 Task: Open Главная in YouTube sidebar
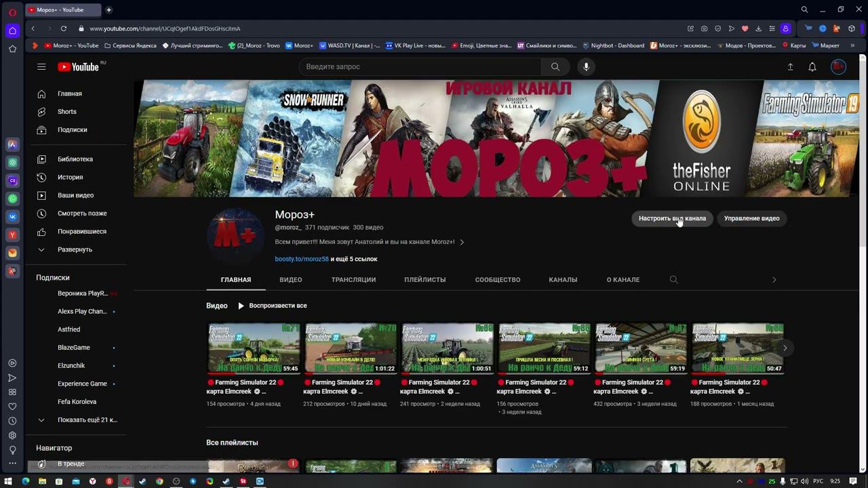point(75,94)
